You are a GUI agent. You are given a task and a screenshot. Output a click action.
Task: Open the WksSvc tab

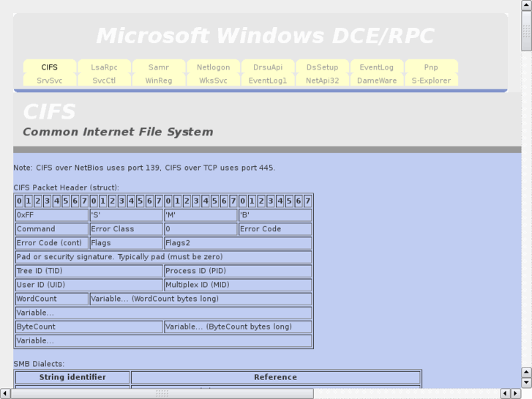pos(214,81)
